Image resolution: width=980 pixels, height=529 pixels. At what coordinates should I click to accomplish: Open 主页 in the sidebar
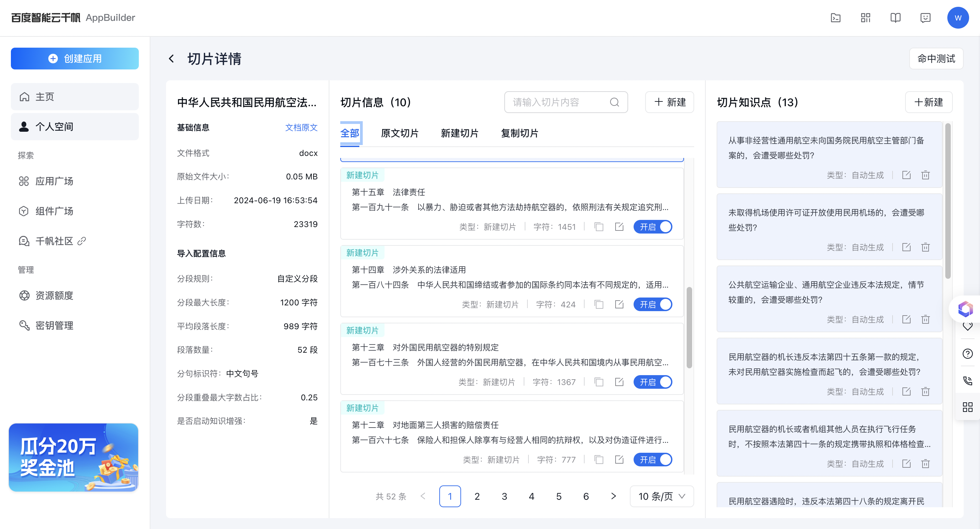[x=75, y=97]
